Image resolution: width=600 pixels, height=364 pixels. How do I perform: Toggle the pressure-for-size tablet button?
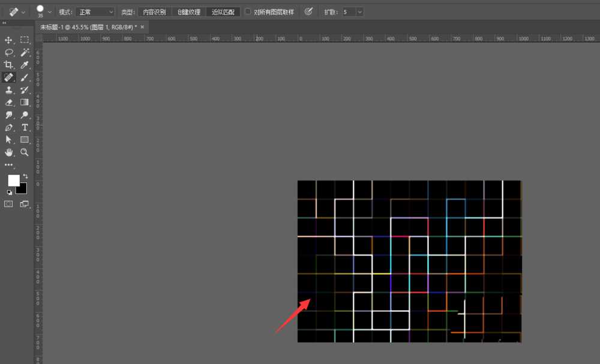(308, 11)
